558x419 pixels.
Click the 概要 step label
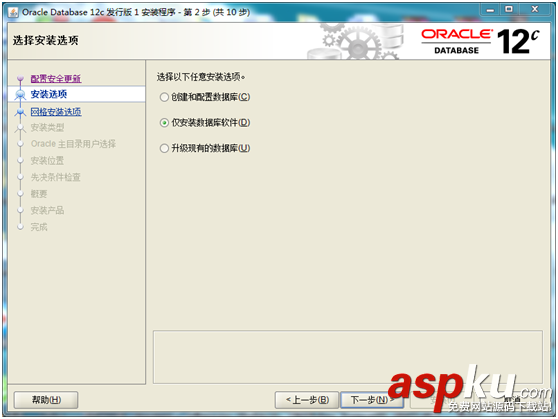pyautogui.click(x=39, y=194)
